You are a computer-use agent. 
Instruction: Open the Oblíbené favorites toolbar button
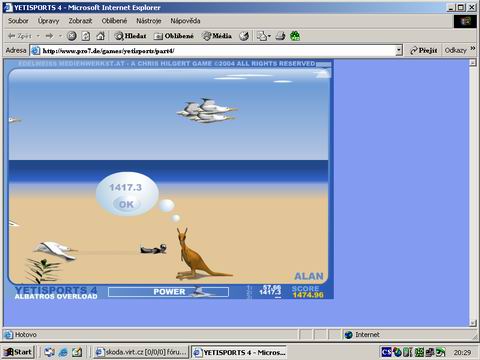pos(174,36)
